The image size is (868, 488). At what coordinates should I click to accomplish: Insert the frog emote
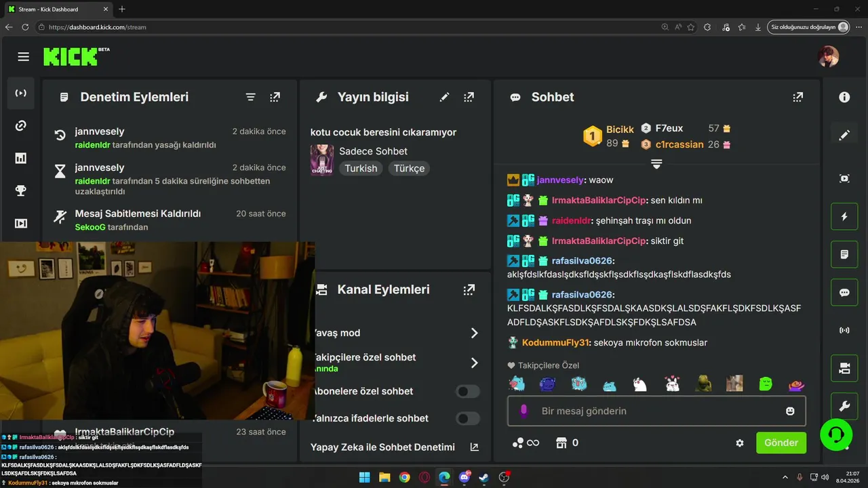(703, 384)
